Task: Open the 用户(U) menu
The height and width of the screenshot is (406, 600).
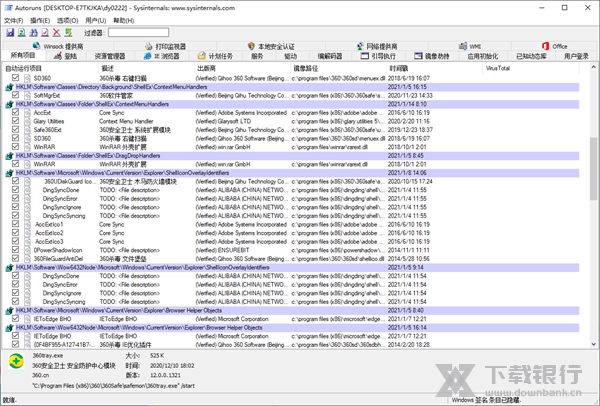Action: (96, 21)
